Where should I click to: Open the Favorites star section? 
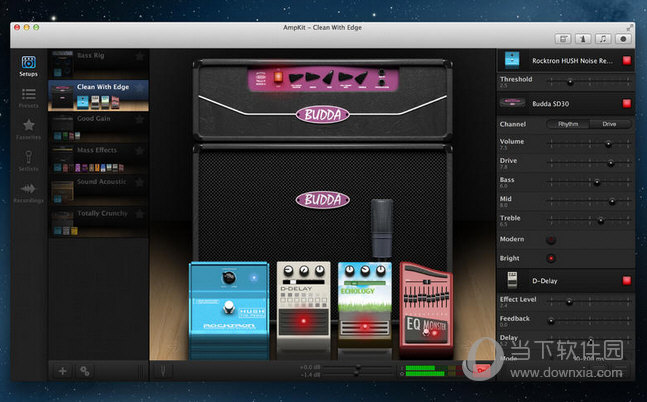tap(28, 129)
